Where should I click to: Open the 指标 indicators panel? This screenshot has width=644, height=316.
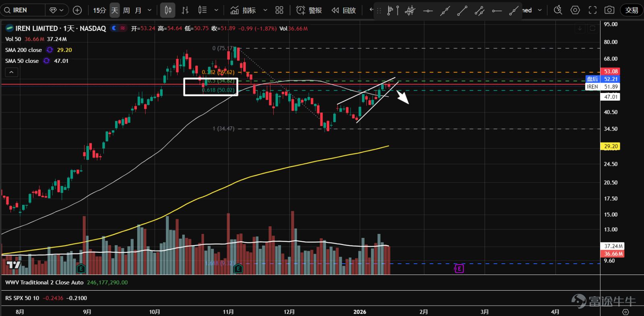pyautogui.click(x=243, y=10)
